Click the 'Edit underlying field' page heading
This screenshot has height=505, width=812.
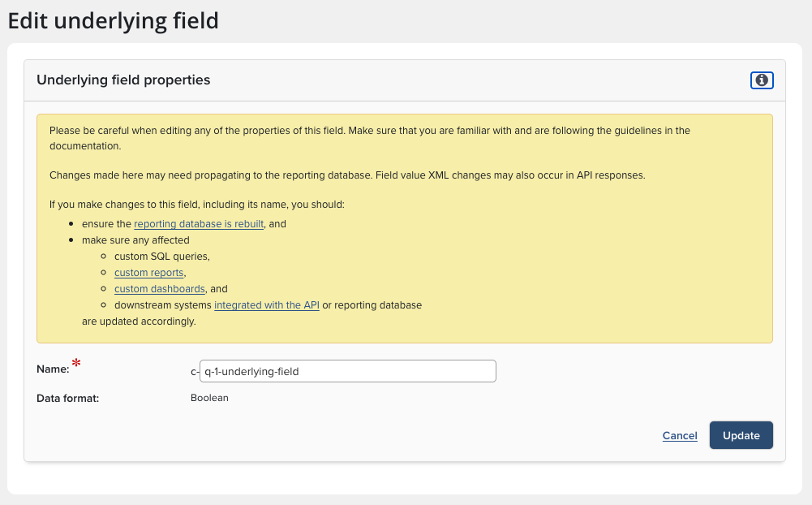pyautogui.click(x=114, y=20)
